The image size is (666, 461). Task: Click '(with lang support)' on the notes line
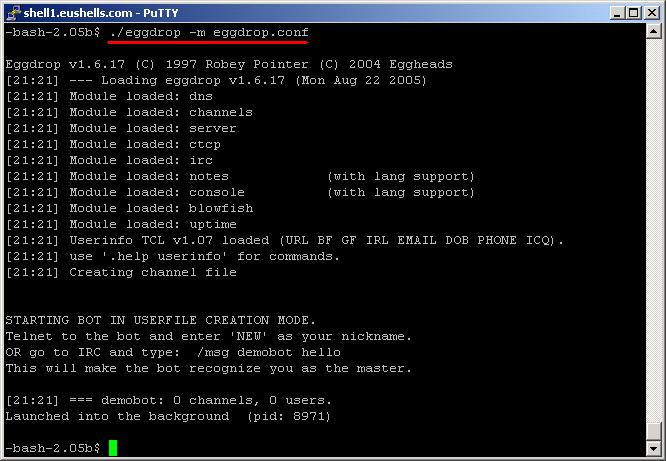[x=401, y=176]
